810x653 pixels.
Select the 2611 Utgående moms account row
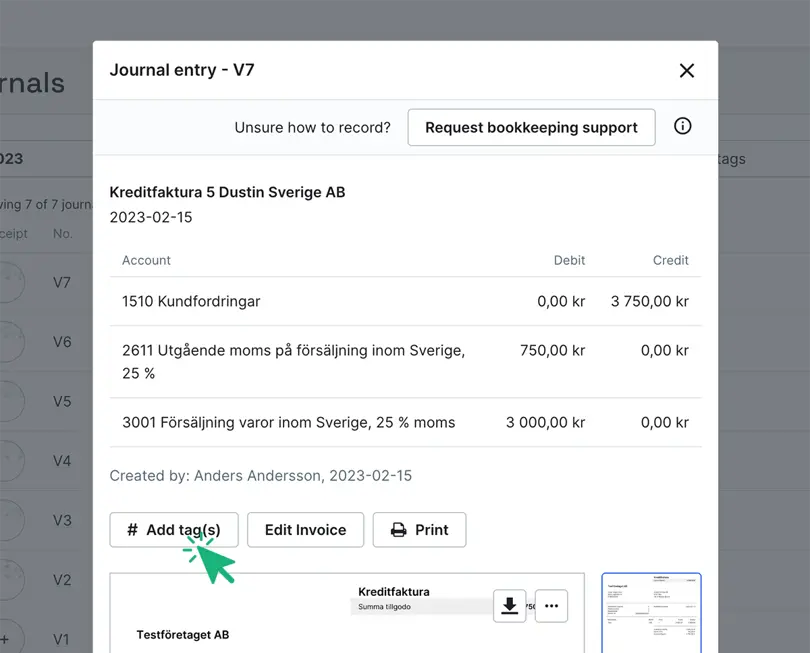pyautogui.click(x=406, y=362)
